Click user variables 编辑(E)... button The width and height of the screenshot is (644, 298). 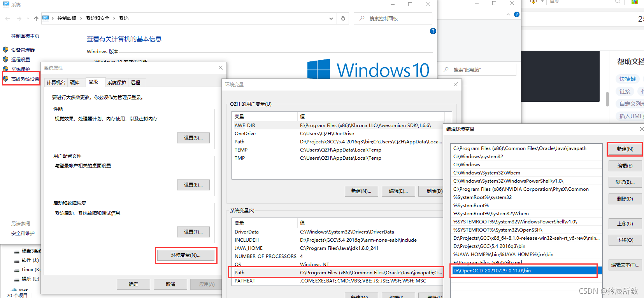coord(398,191)
